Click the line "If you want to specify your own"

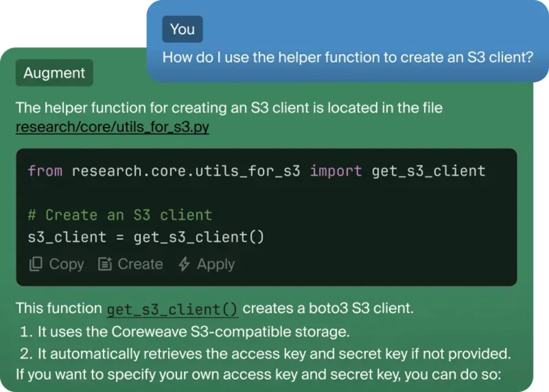[258, 374]
